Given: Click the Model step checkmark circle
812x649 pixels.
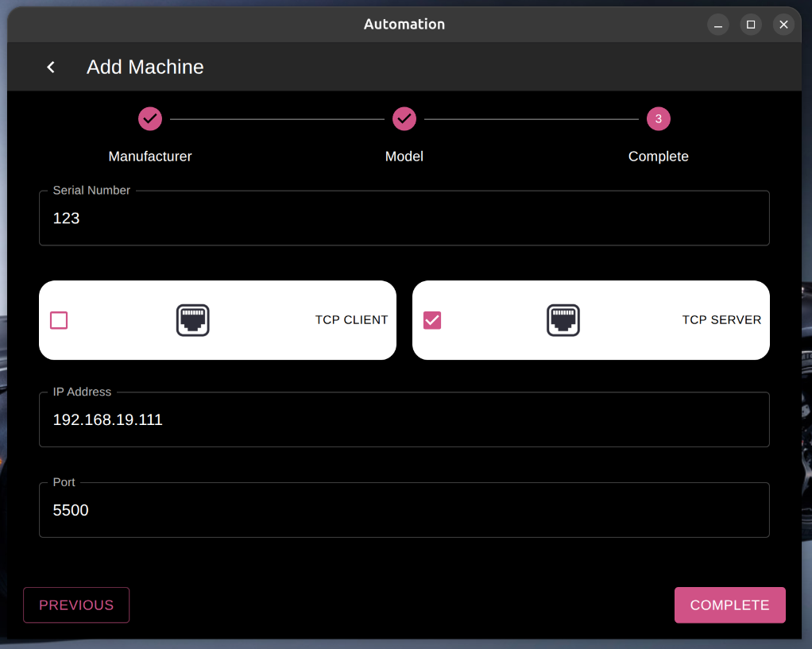Looking at the screenshot, I should 404,119.
